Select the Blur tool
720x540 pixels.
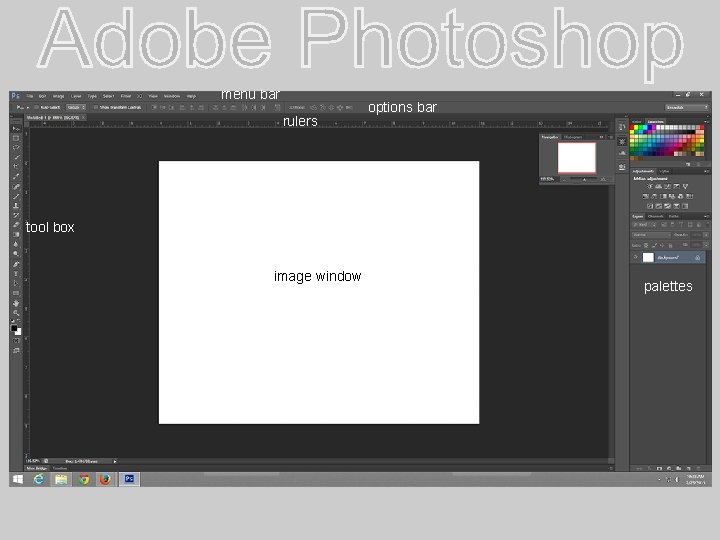(x=16, y=244)
